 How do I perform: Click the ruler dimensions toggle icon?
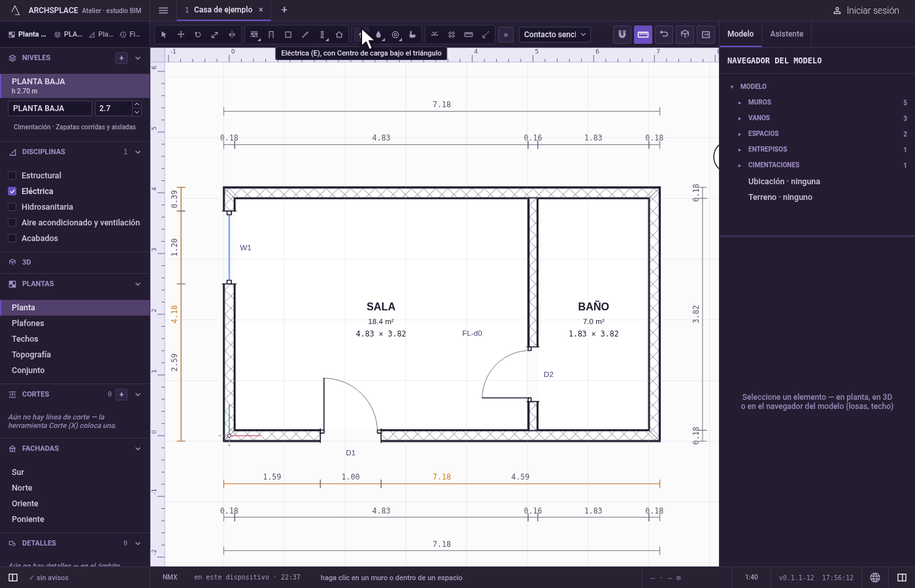643,35
